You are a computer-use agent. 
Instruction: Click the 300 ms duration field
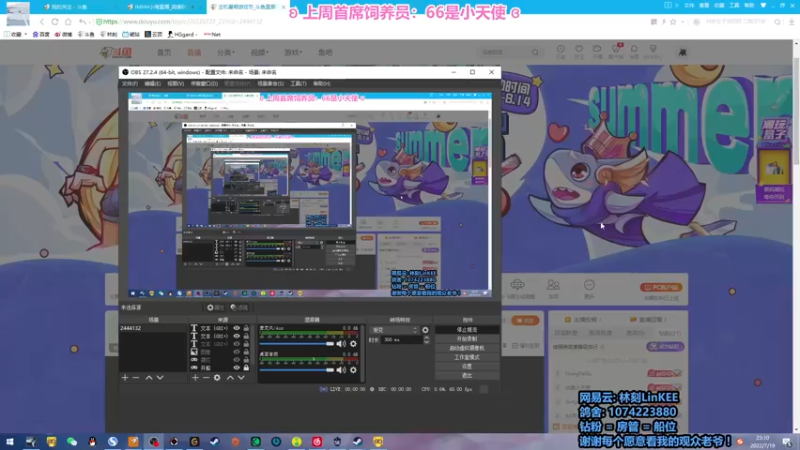[x=402, y=340]
